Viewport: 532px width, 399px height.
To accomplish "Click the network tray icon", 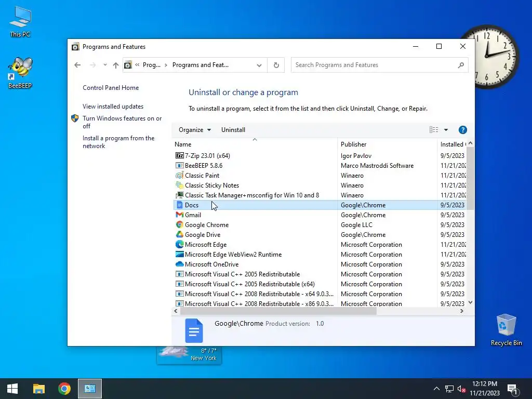I will (x=449, y=389).
